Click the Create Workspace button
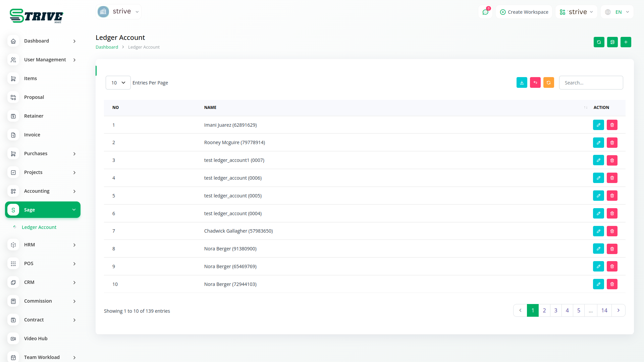644x362 pixels. [524, 12]
